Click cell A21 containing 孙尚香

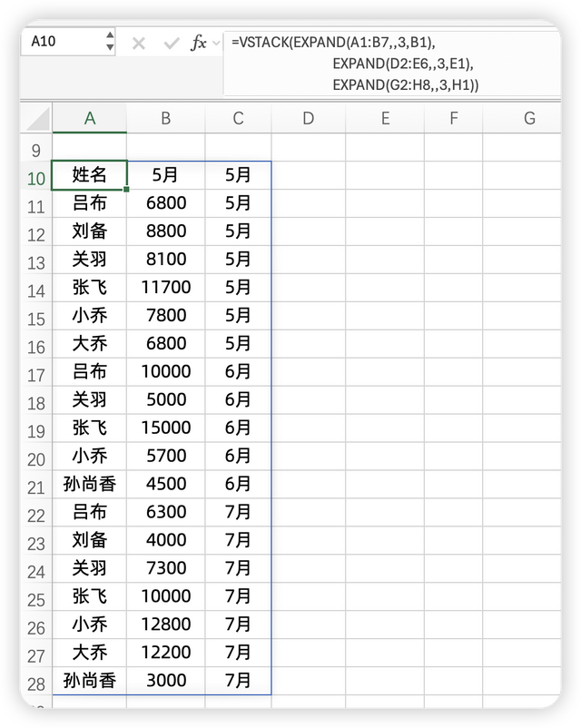point(90,484)
